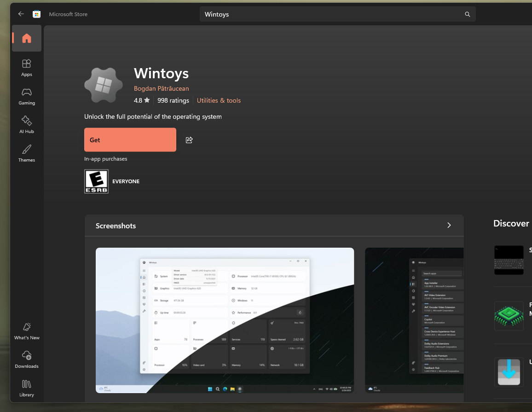This screenshot has width=532, height=412.
Task: Open the Utilities & tools category
Action: 219,100
